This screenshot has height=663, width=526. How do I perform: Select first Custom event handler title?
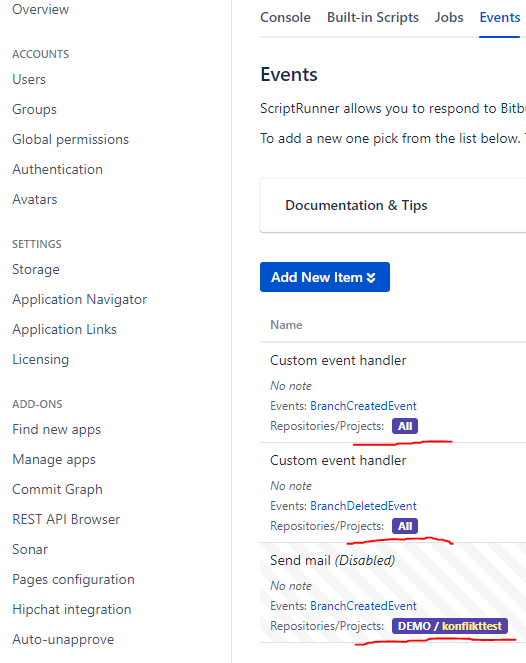point(338,361)
